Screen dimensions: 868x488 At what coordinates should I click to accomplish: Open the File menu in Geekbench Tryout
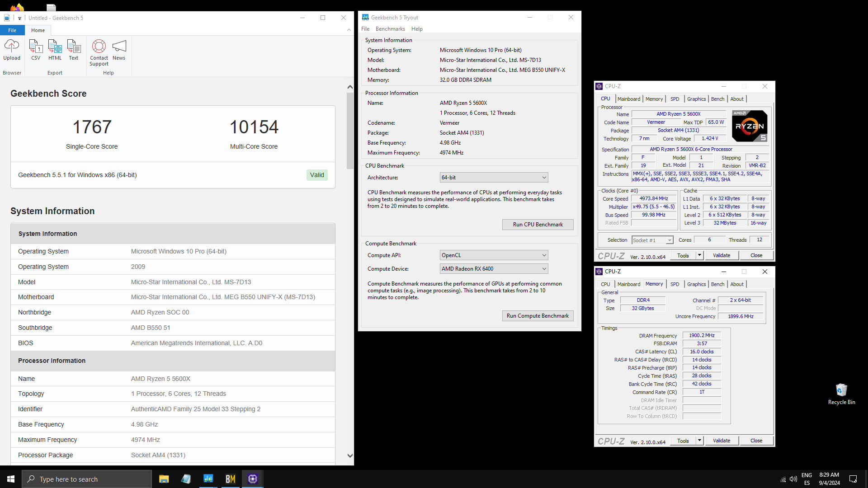(x=365, y=29)
